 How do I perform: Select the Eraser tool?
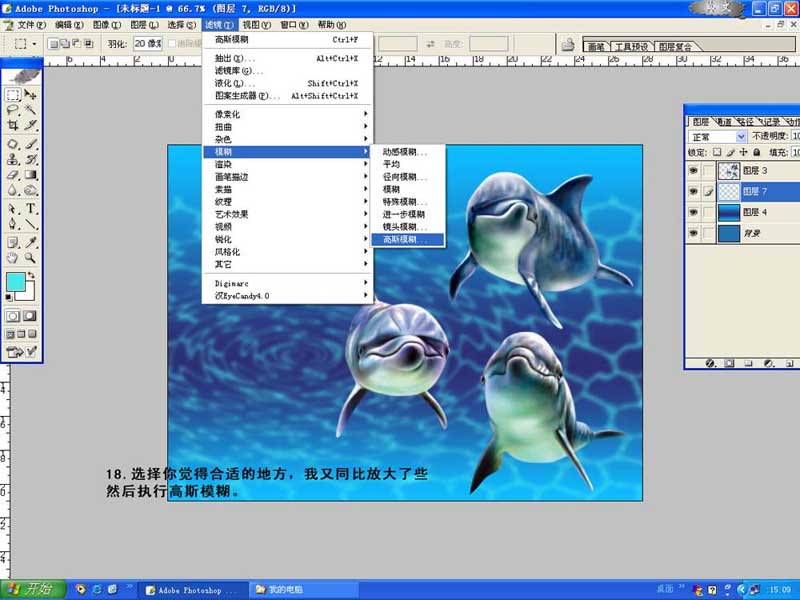13,175
